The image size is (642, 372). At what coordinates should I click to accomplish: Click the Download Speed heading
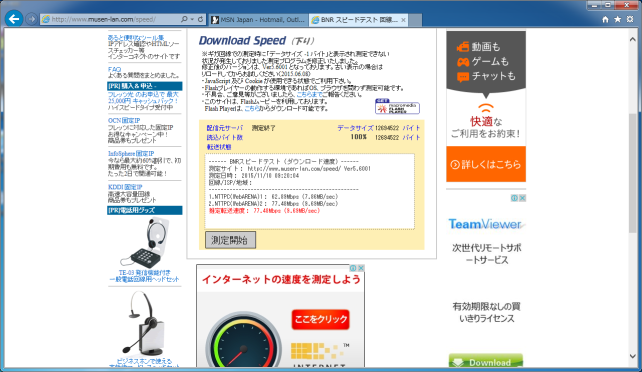[242, 41]
